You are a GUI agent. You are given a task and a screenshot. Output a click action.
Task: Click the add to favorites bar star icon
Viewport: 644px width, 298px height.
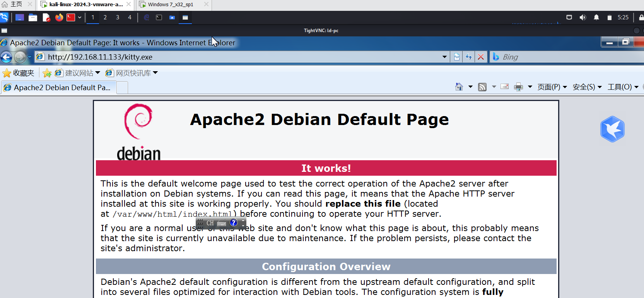point(47,73)
